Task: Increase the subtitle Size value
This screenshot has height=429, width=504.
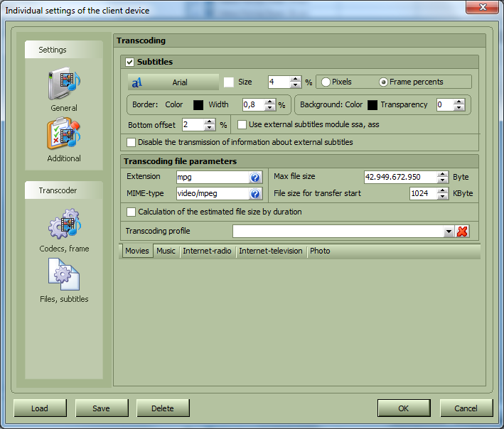Action: point(295,79)
